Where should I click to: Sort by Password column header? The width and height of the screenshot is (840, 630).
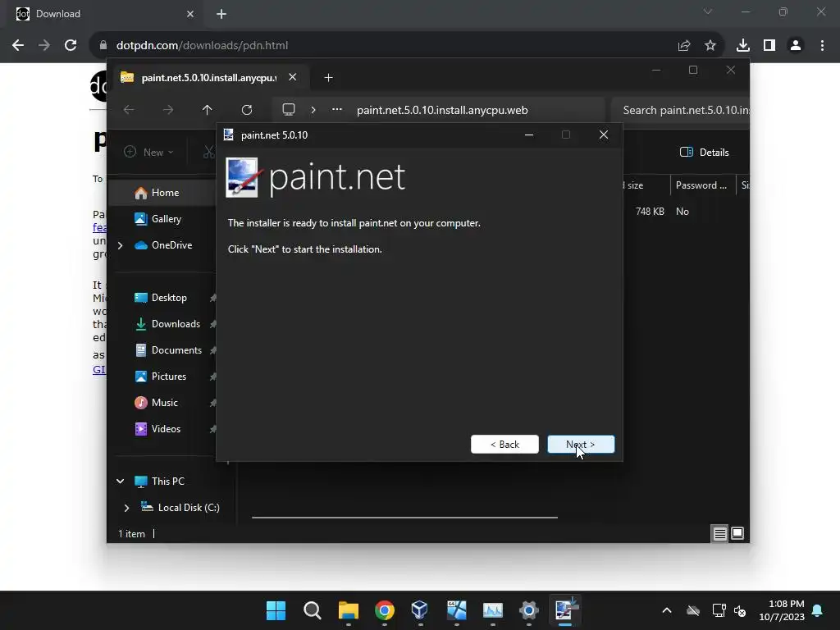coord(701,185)
